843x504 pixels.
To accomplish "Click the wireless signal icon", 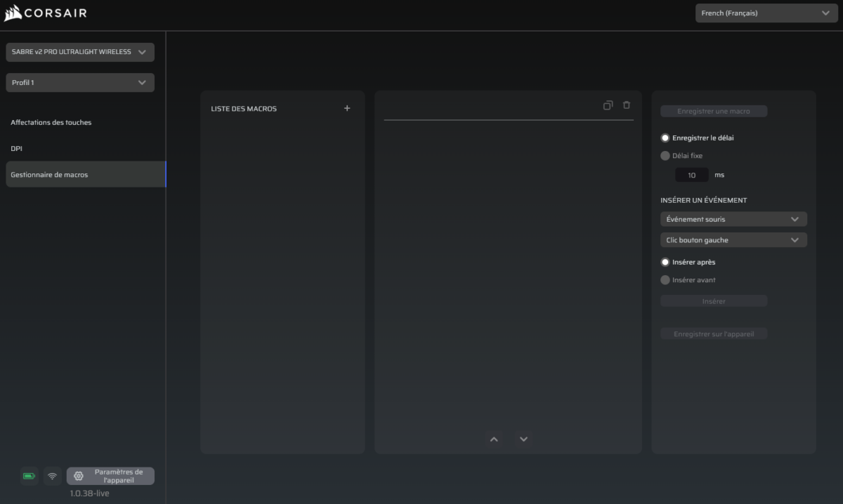I will [52, 476].
